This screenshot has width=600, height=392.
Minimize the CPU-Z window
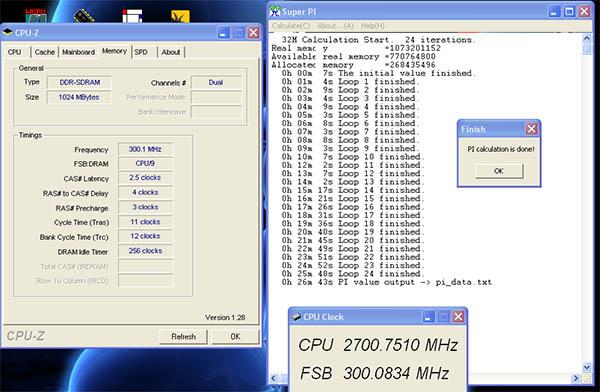(224, 33)
